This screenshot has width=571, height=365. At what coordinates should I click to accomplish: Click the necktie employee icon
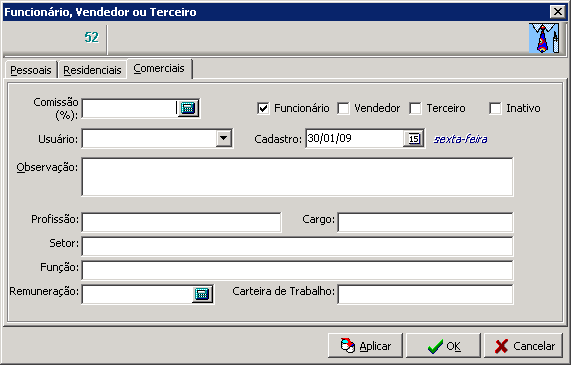[x=544, y=38]
